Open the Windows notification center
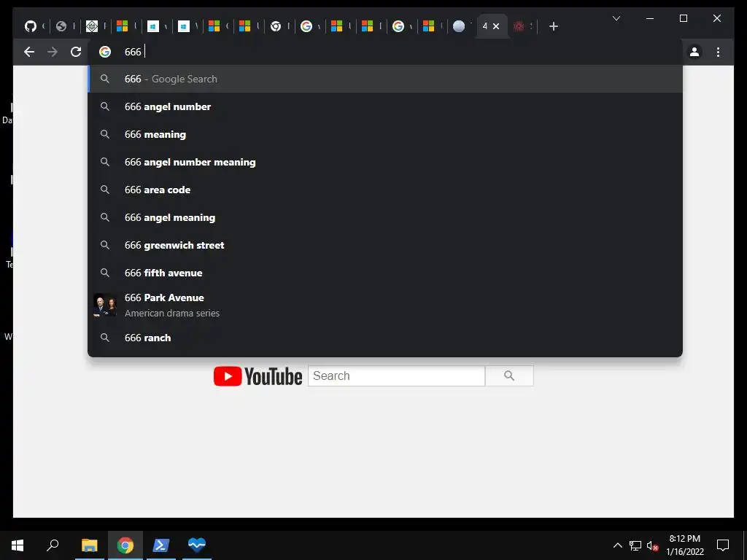The image size is (747, 560). click(x=723, y=545)
